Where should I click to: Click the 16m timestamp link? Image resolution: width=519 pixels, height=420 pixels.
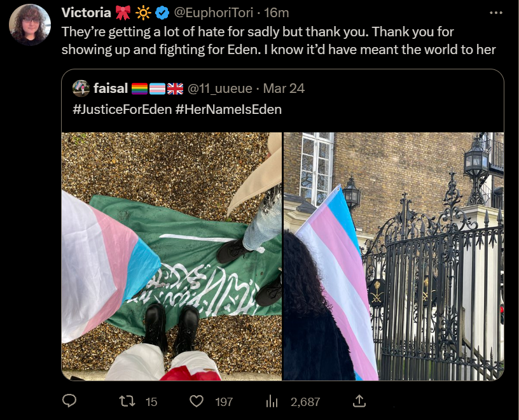277,13
